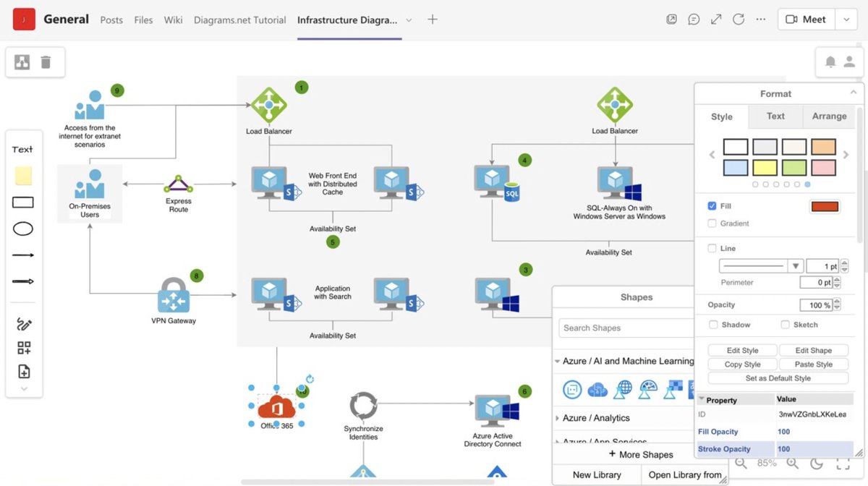Collapse Azure / AI and Machine Learning section
This screenshot has width=868, height=486.
pyautogui.click(x=558, y=361)
